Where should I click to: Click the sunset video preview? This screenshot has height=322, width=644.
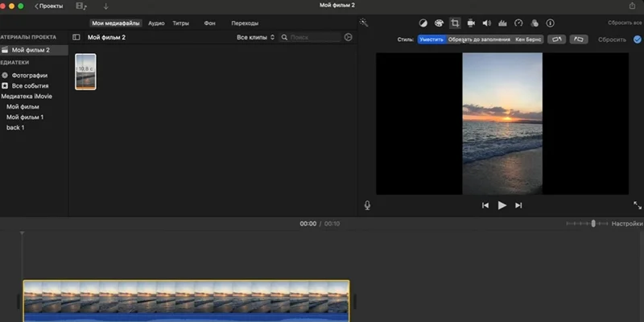(x=502, y=124)
